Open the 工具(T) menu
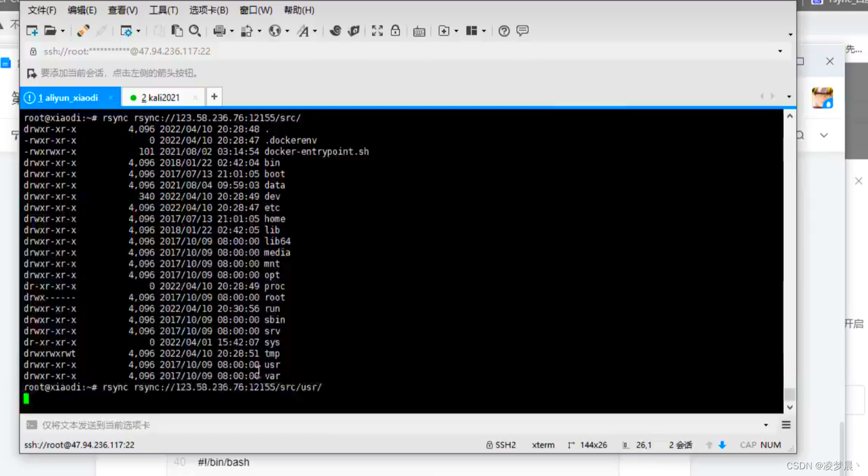The image size is (868, 476). tap(163, 10)
